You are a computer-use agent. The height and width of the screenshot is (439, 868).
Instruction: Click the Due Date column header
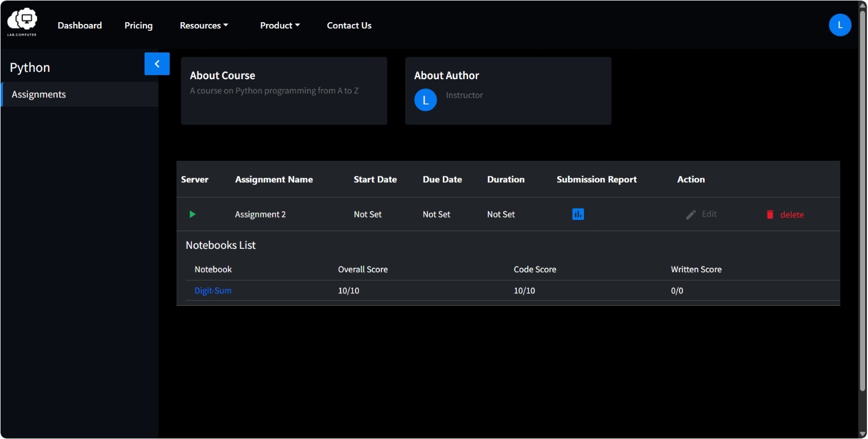coord(442,179)
